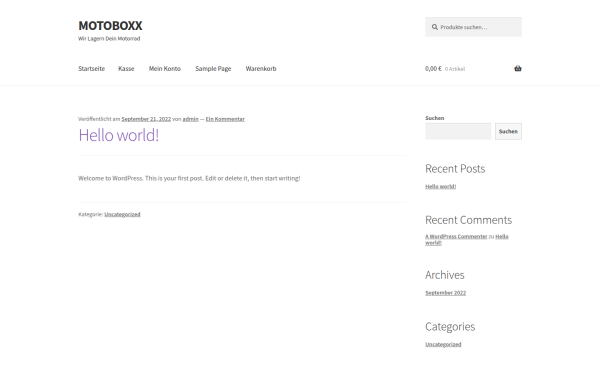Open the Hello world! post title

[x=119, y=135]
